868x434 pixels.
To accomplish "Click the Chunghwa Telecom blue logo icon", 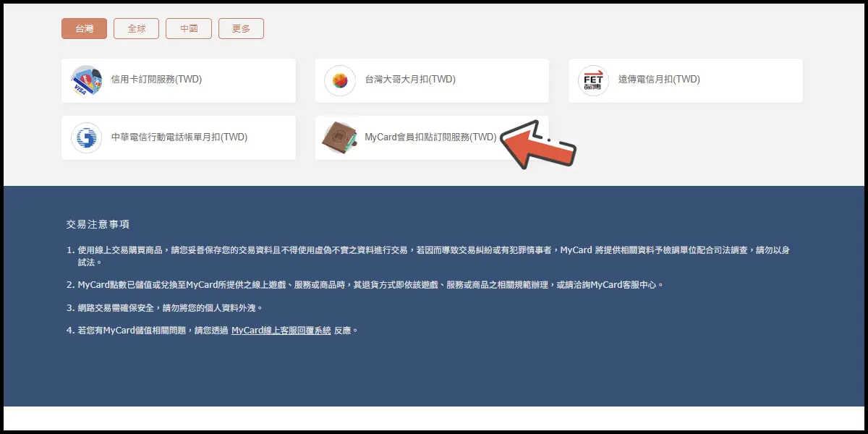I will coord(86,137).
